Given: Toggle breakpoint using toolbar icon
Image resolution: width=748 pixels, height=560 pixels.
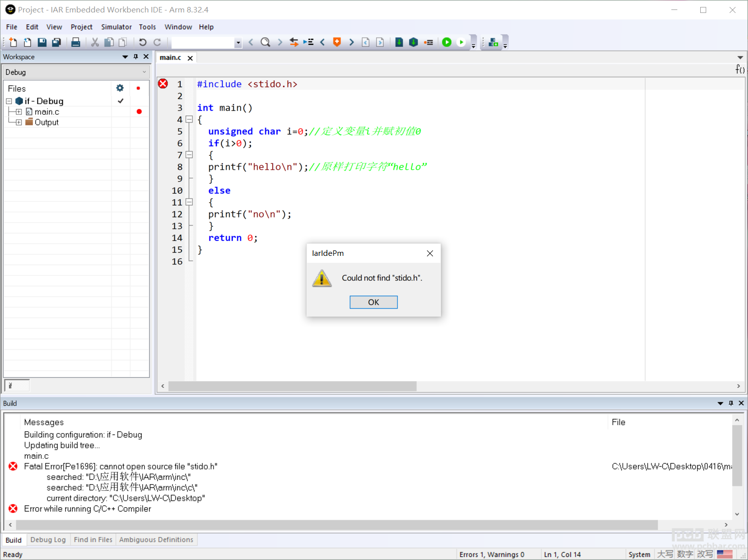Looking at the screenshot, I should click(428, 42).
